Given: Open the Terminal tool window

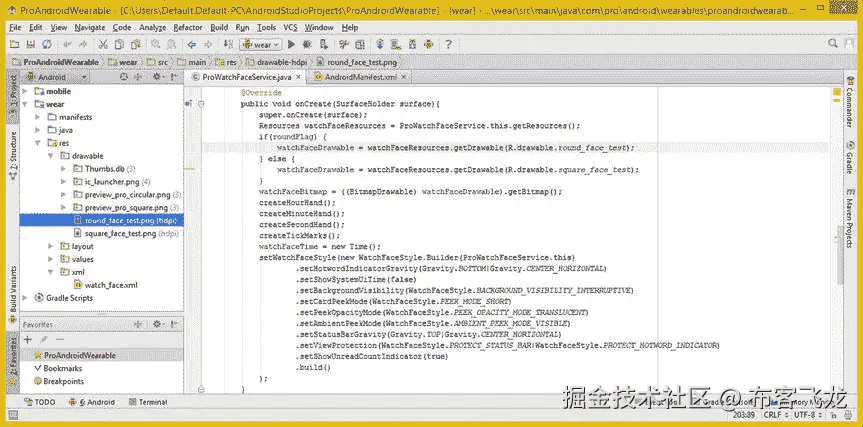Looking at the screenshot, I should point(148,402).
